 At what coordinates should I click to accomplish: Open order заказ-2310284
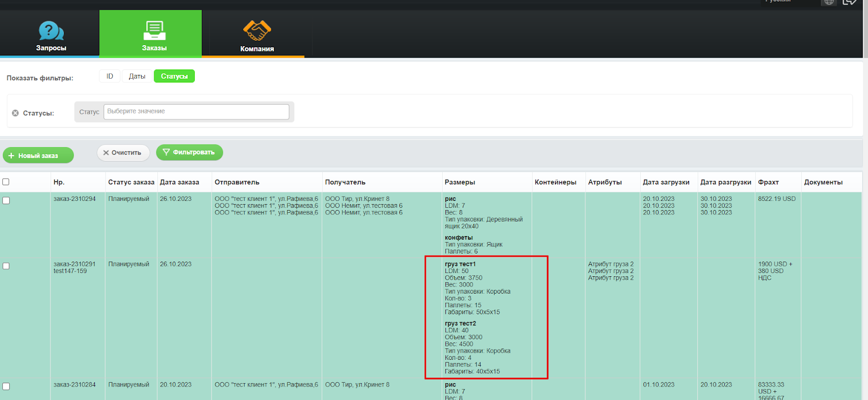click(x=74, y=385)
